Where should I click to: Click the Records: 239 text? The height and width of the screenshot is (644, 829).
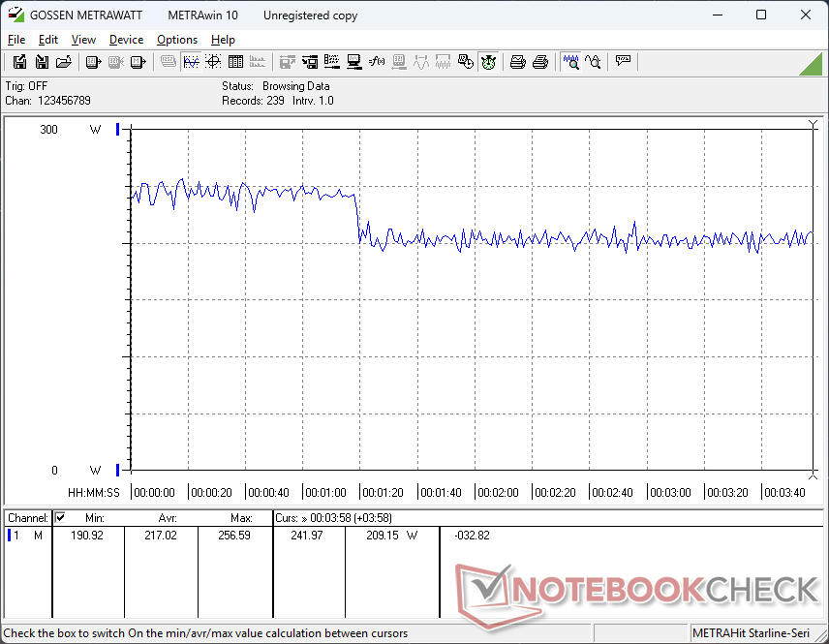[x=253, y=101]
